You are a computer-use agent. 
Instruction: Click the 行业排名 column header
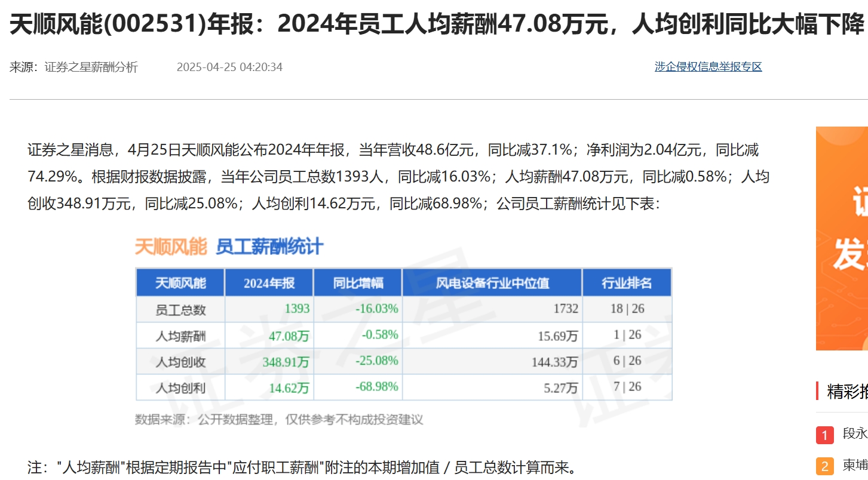point(627,283)
